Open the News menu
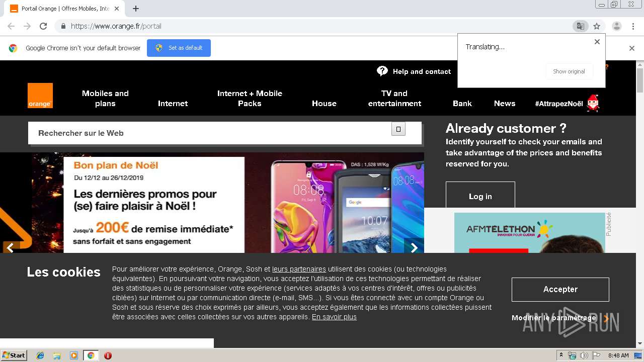Viewport: 644px width, 362px height. [x=505, y=104]
